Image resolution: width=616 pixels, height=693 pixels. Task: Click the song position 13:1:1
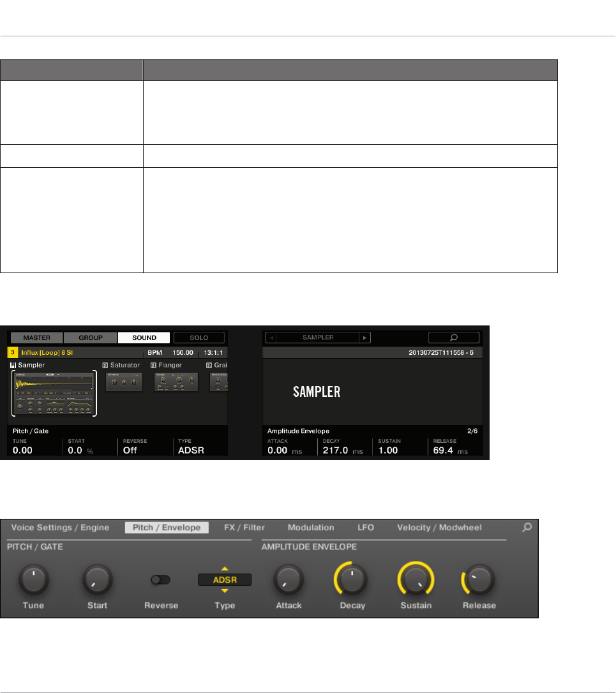pyautogui.click(x=213, y=353)
